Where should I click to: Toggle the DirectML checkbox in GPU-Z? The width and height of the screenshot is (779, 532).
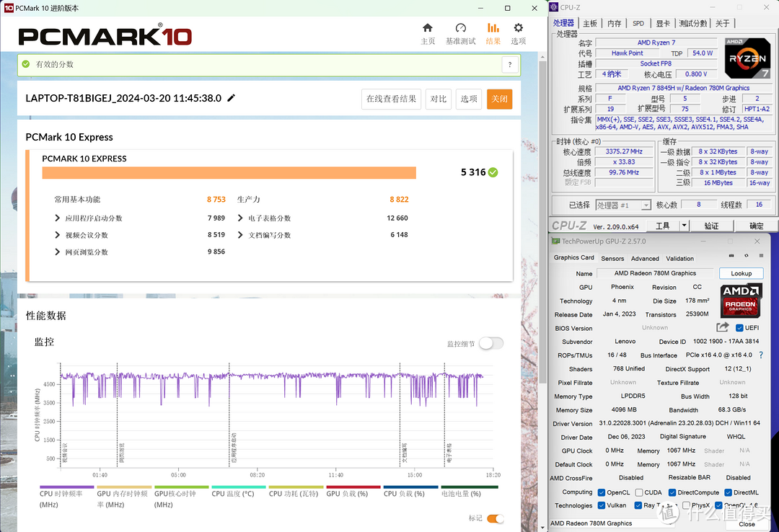click(728, 493)
